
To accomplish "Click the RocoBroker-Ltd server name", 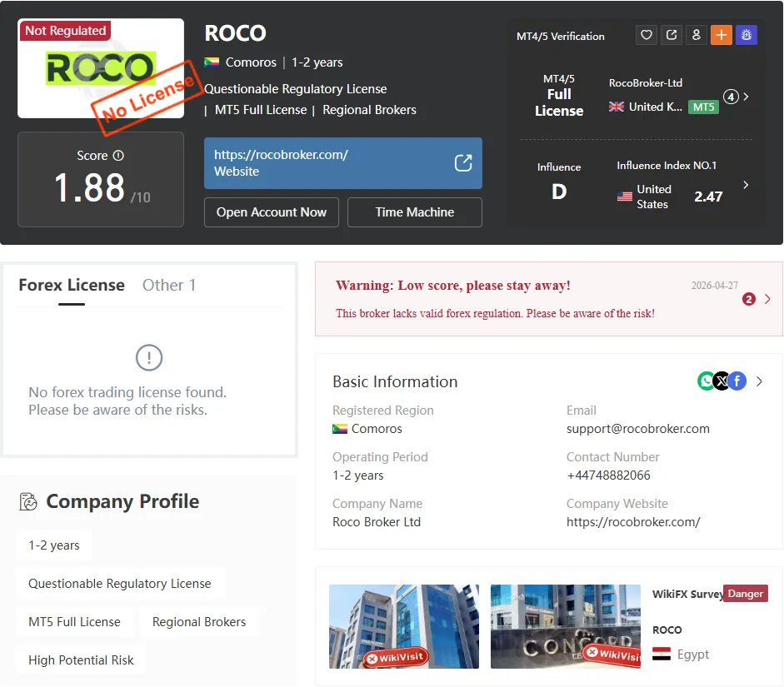I will tap(646, 83).
